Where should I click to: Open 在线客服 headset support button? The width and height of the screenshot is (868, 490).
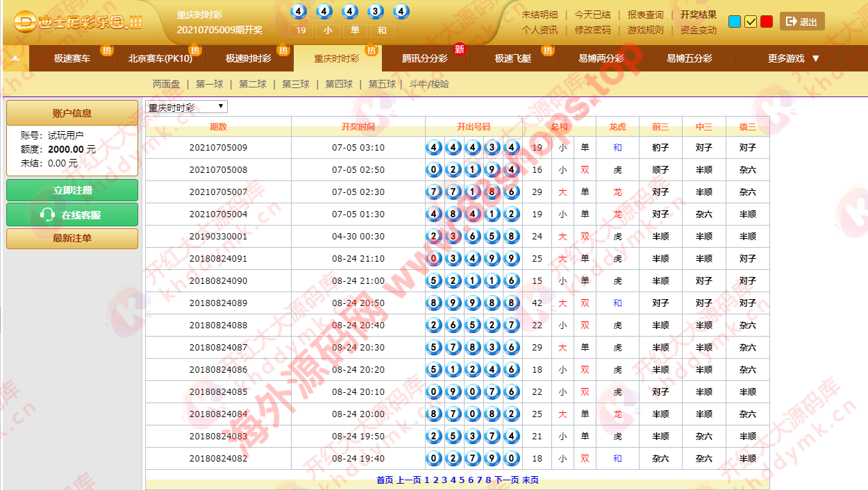coord(72,214)
